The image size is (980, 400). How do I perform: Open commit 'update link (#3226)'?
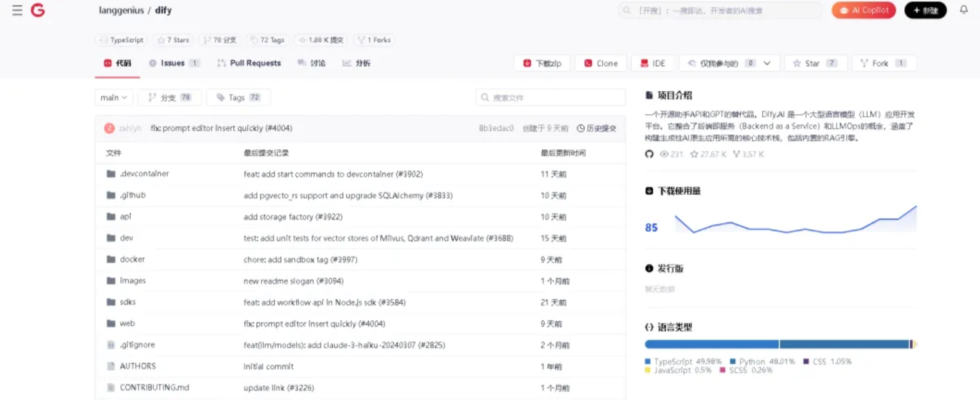[279, 388]
